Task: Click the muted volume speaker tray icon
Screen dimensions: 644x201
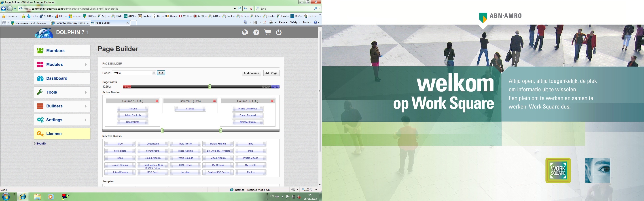Action: [299, 197]
